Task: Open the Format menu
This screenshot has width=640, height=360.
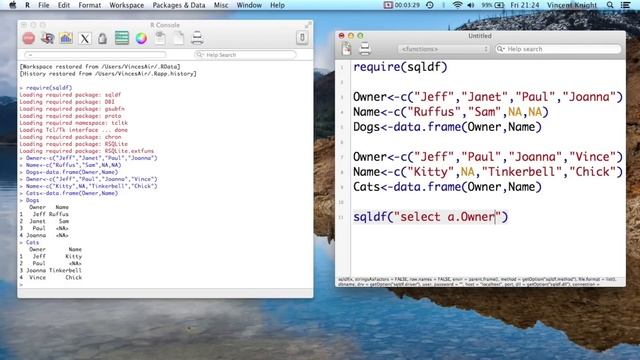Action: [89, 5]
